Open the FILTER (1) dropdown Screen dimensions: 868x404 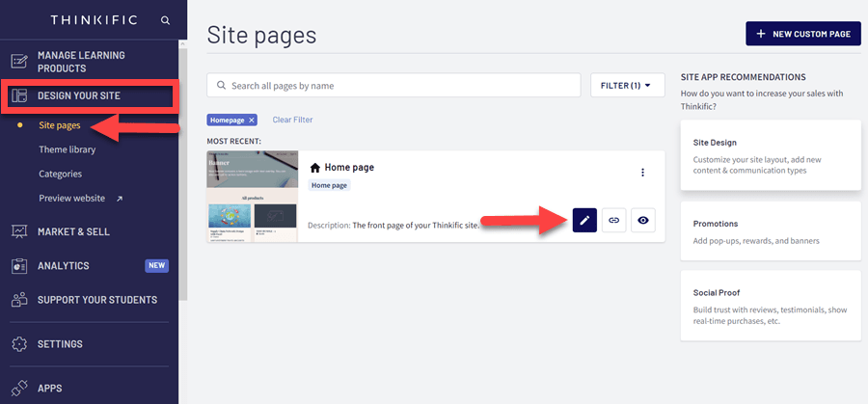tap(627, 86)
